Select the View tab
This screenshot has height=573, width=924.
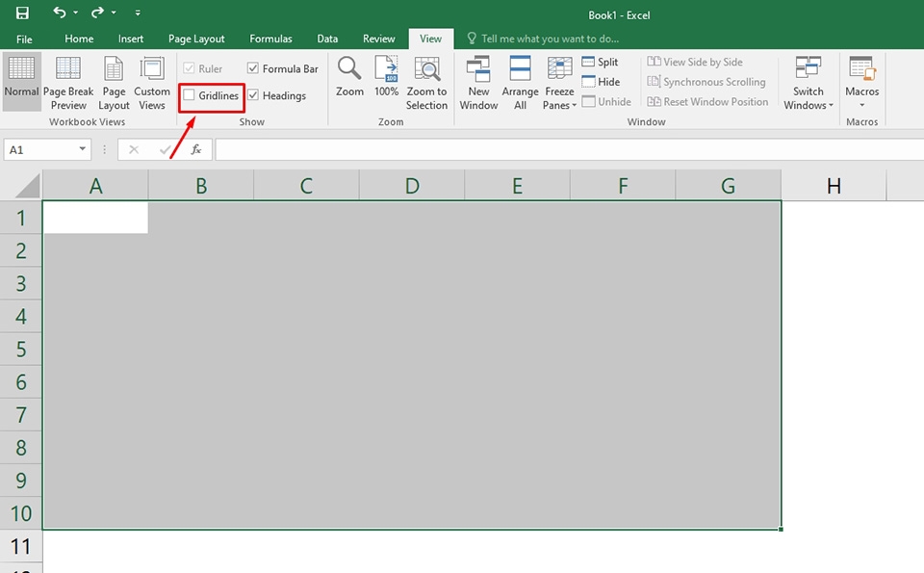pyautogui.click(x=431, y=39)
